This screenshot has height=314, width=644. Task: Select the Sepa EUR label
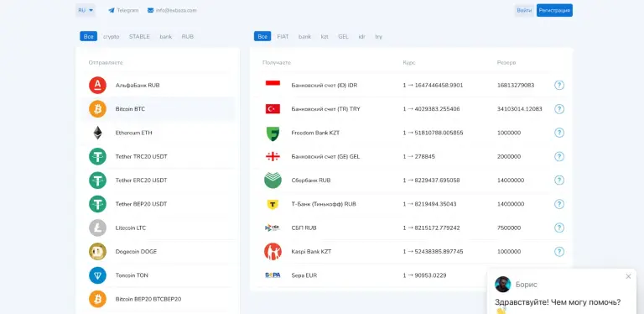[304, 275]
